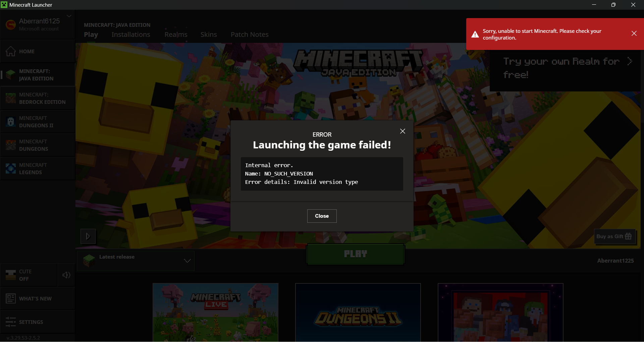Toggle the Cute mode off switch
The width and height of the screenshot is (644, 342).
(x=29, y=275)
